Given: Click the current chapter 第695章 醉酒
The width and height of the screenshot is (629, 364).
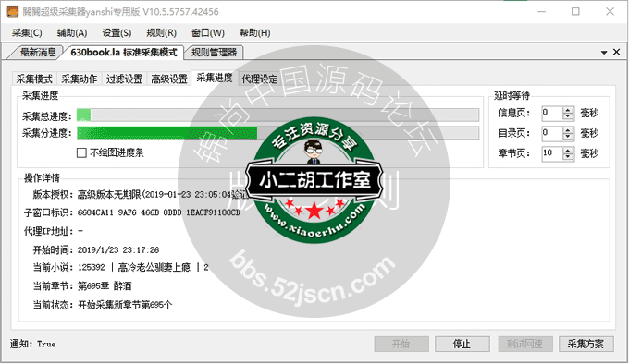Looking at the screenshot, I should click(x=105, y=285).
